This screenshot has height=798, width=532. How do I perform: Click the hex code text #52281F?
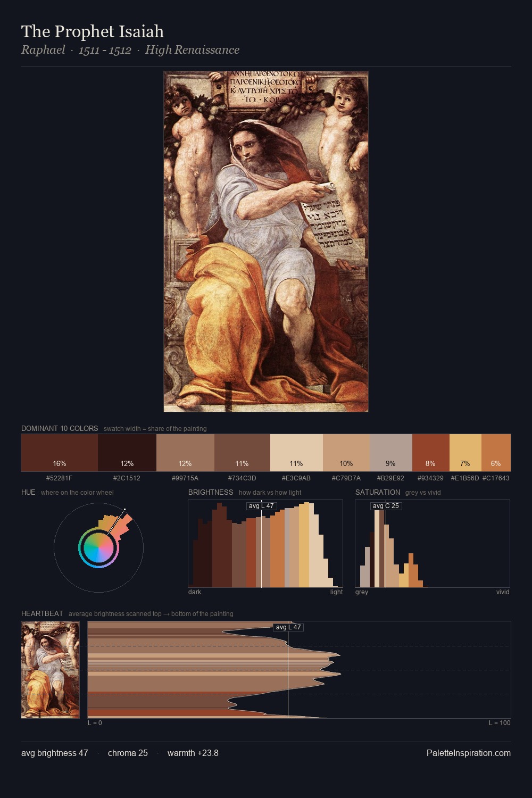[x=60, y=478]
